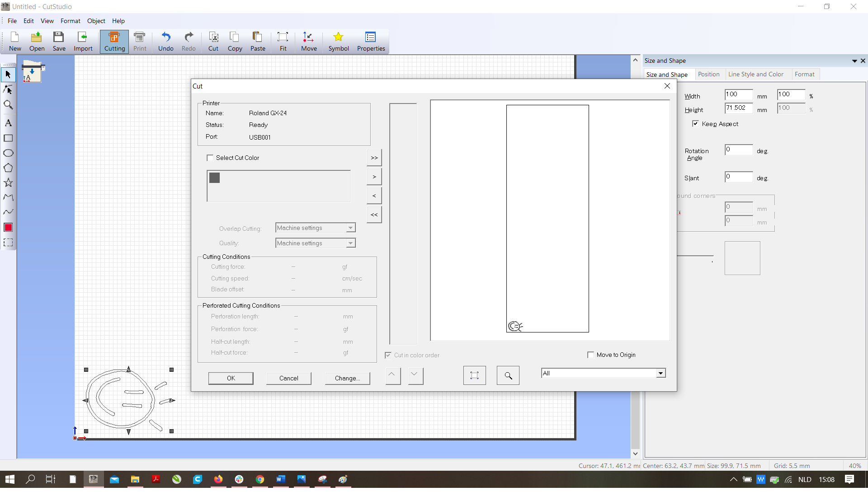Click the Cutting toolbar button
Screen dimensions: 868x496
[x=114, y=42]
